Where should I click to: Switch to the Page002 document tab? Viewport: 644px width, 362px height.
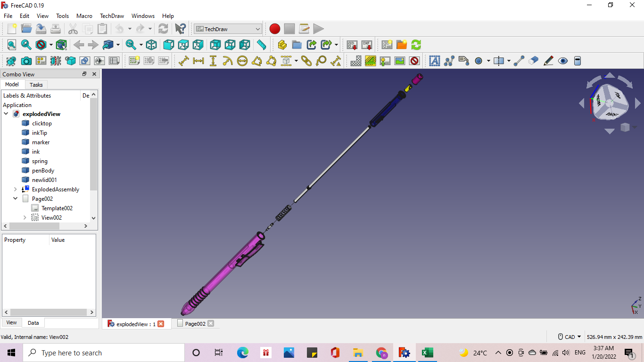pos(195,324)
